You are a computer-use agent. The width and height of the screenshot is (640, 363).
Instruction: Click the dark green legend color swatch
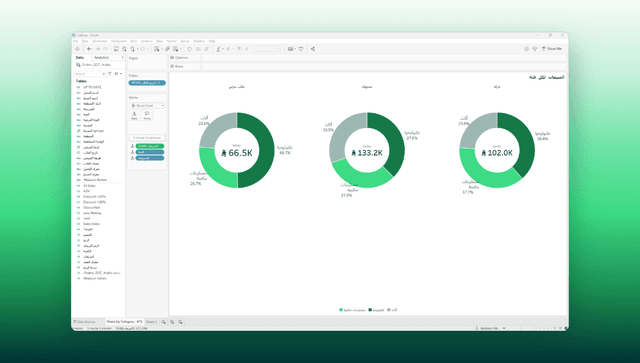(370, 310)
